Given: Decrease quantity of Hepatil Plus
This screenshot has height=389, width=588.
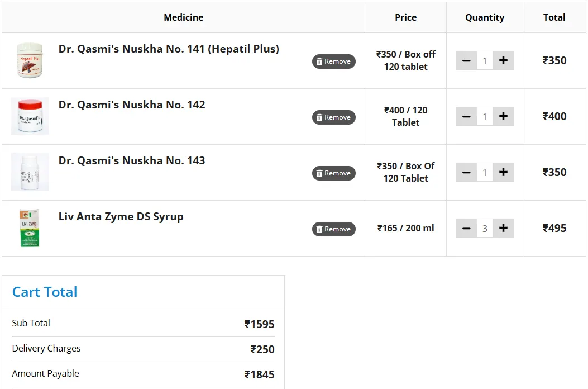Looking at the screenshot, I should tap(466, 60).
